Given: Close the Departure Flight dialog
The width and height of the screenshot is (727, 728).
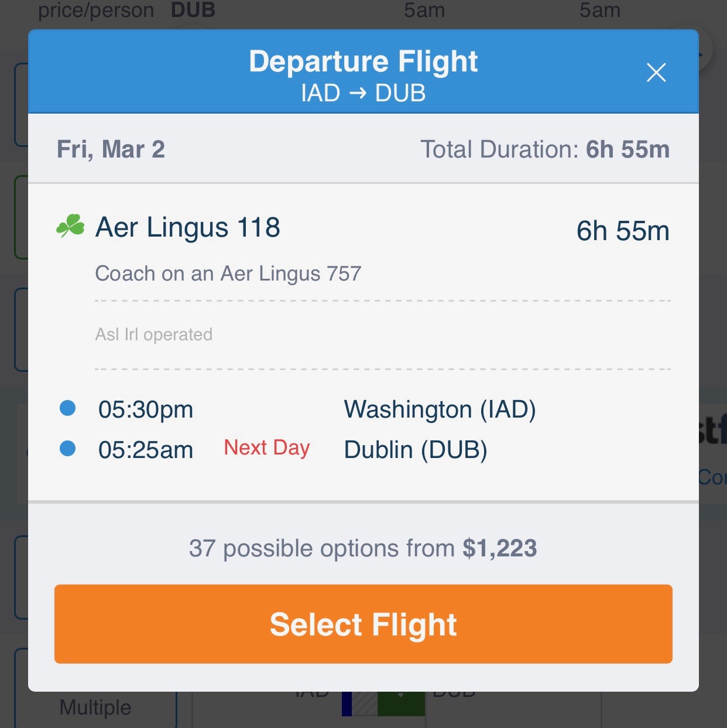Looking at the screenshot, I should point(656,73).
